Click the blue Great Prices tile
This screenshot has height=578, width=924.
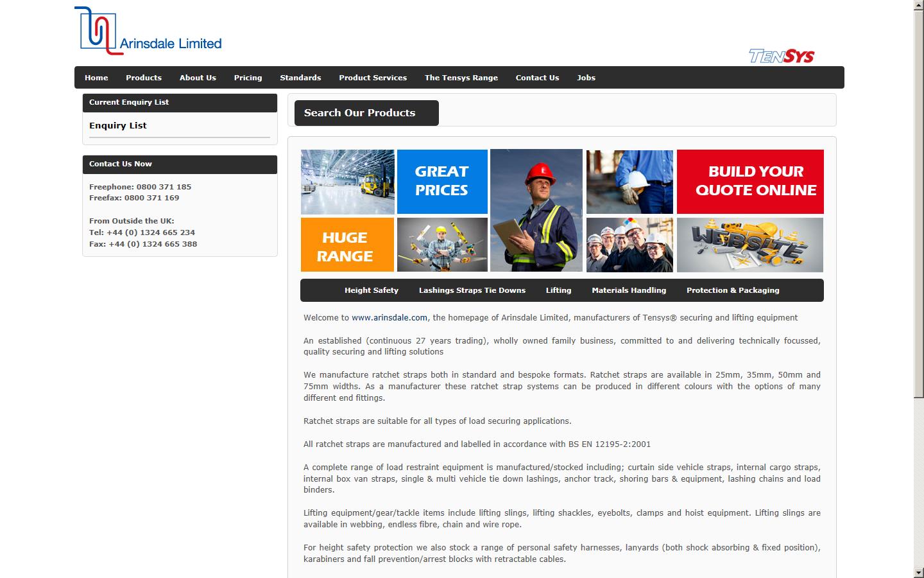pyautogui.click(x=442, y=182)
